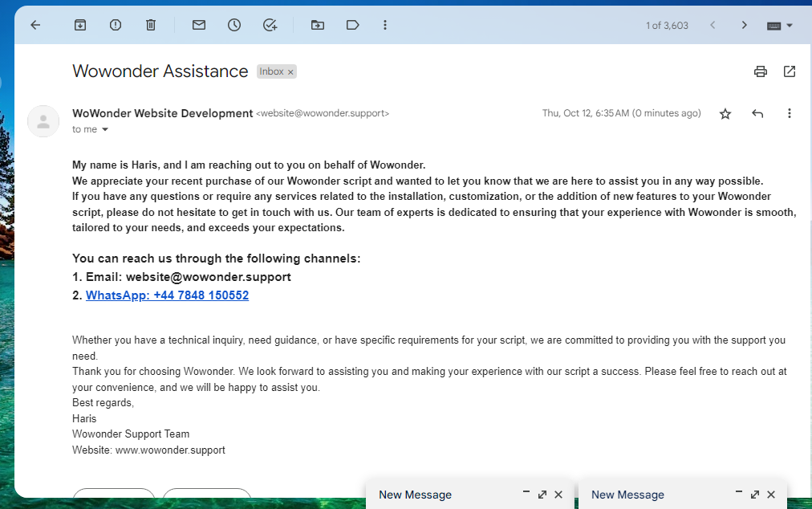Click the sender address website@wowonder.support
Image resolution: width=812 pixels, height=509 pixels.
point(322,113)
